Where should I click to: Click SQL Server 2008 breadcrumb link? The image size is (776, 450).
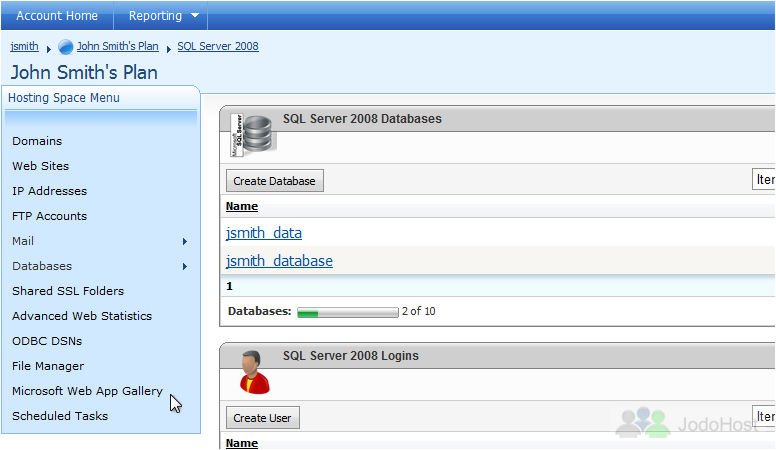tap(218, 46)
